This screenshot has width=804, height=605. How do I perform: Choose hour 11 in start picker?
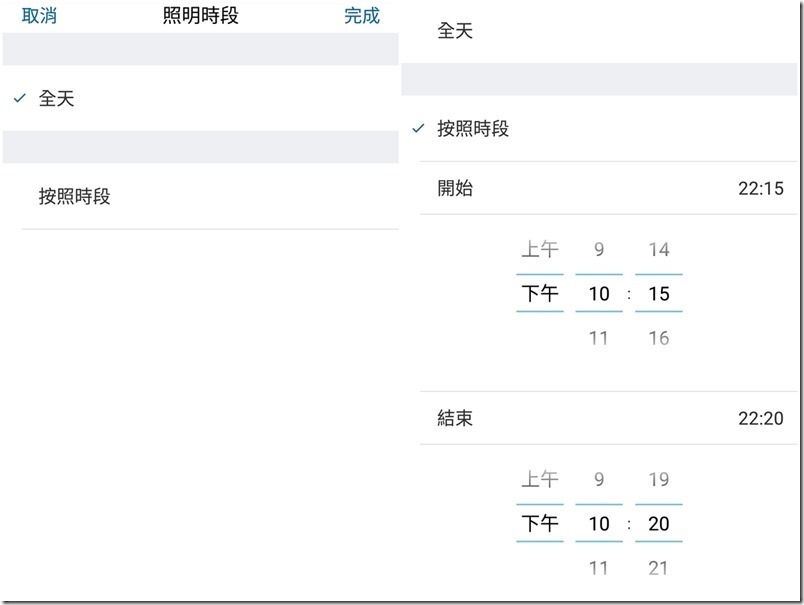pyautogui.click(x=599, y=338)
